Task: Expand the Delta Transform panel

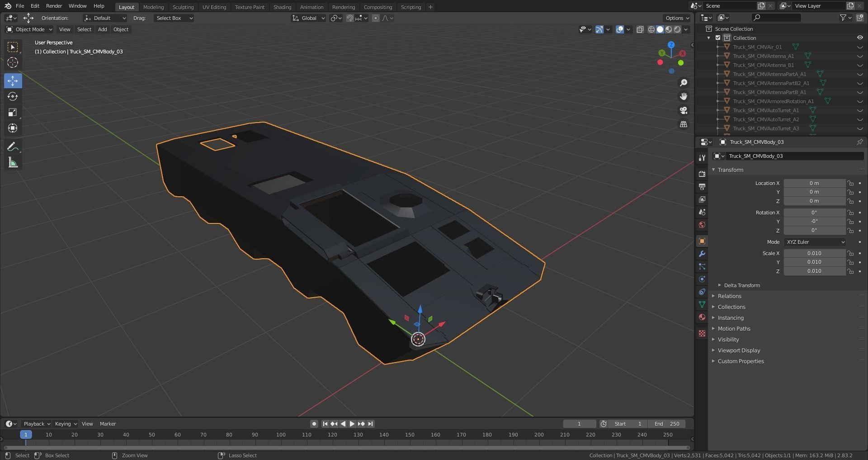Action: pos(742,285)
